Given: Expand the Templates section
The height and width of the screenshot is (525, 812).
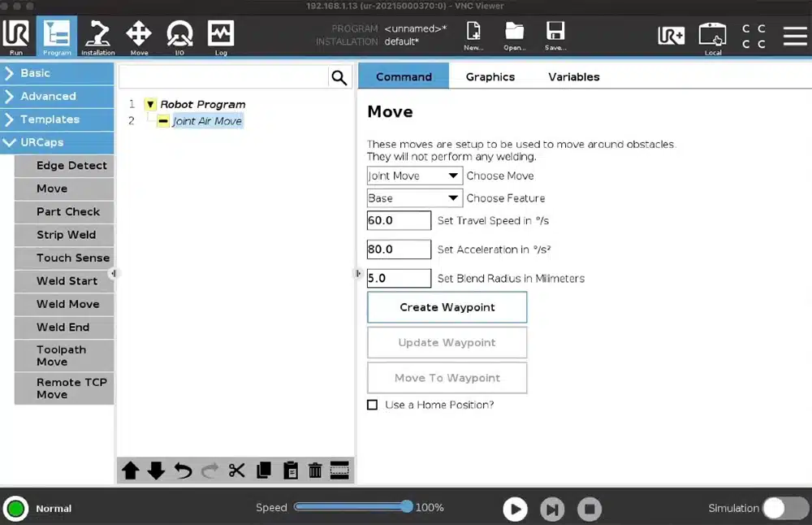Looking at the screenshot, I should pyautogui.click(x=57, y=119).
